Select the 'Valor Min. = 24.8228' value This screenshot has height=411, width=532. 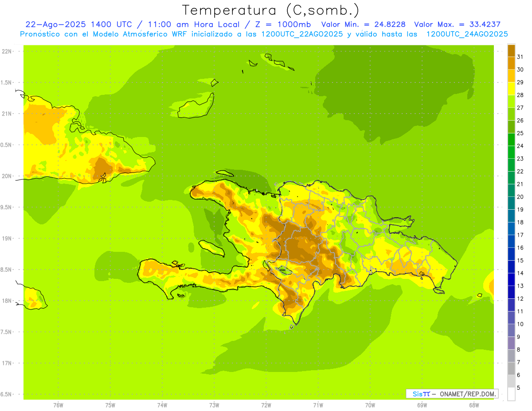363,24
